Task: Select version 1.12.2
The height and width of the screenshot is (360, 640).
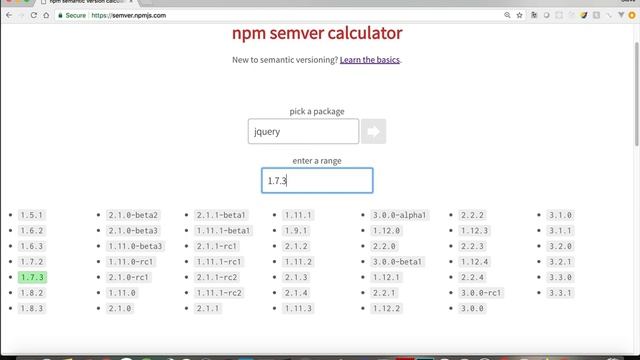Action: tap(387, 308)
